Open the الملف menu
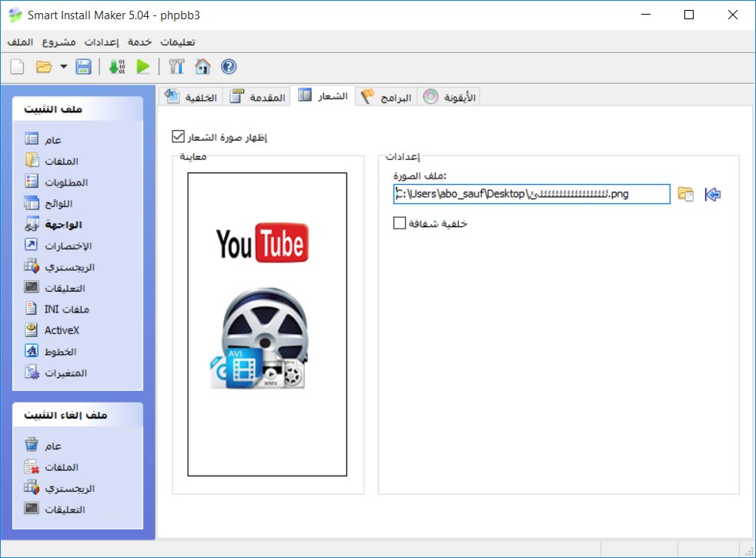Viewport: 756px width, 558px height. 20,42
